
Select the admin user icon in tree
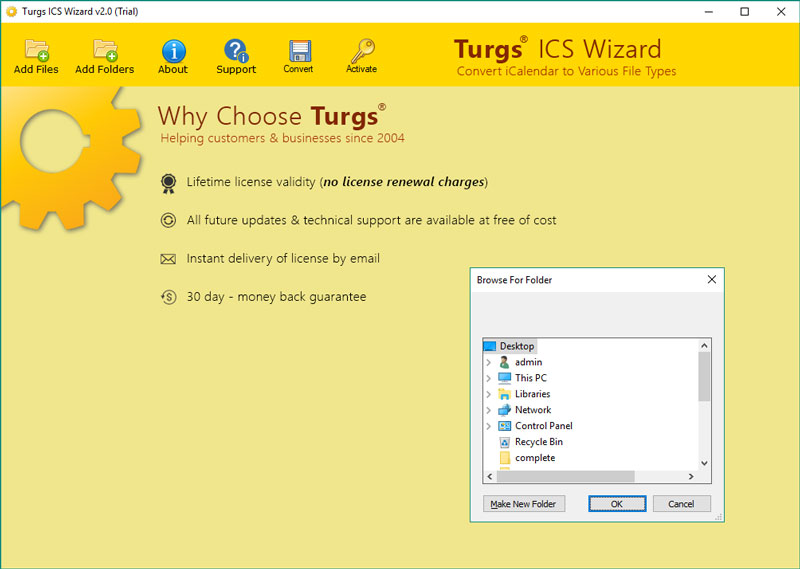click(504, 362)
